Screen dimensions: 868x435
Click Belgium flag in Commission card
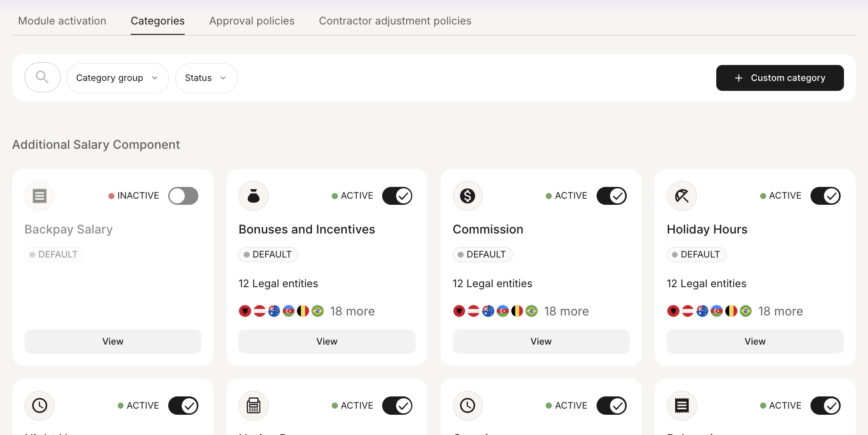click(517, 311)
